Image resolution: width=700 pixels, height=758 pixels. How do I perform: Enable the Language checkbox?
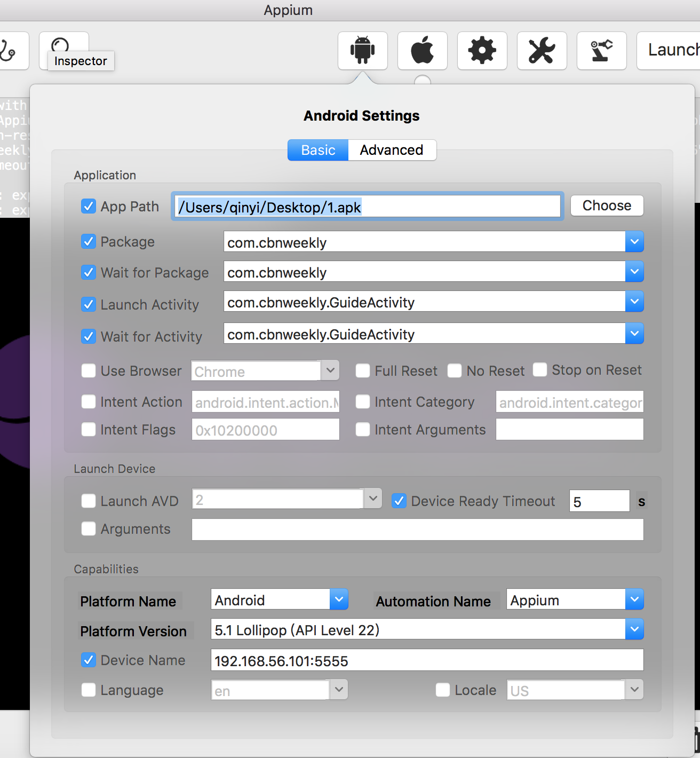[89, 690]
